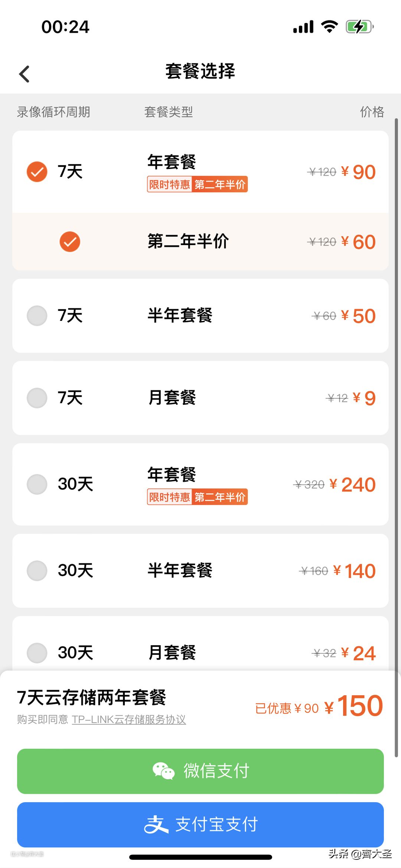Tap the Alipay logo icon
The width and height of the screenshot is (401, 868).
(x=156, y=825)
